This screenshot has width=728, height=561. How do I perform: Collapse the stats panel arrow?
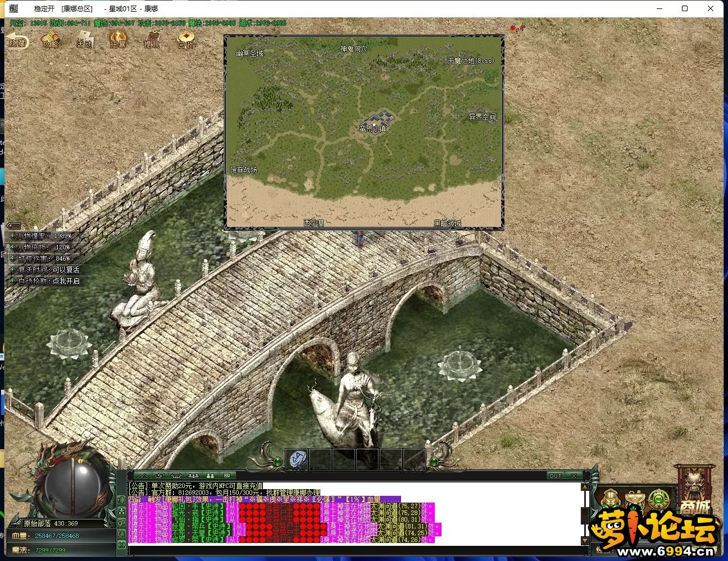coord(13,226)
